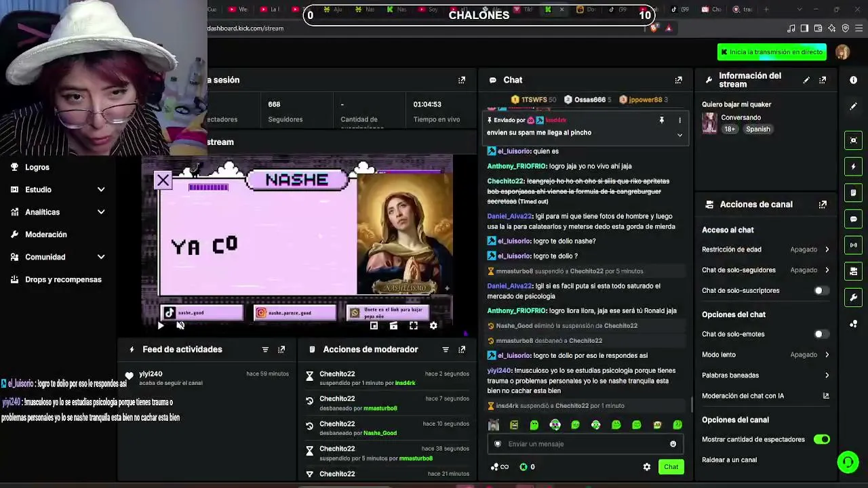Click the Spanish language tag
This screenshot has width=868, height=488.
pos(758,129)
